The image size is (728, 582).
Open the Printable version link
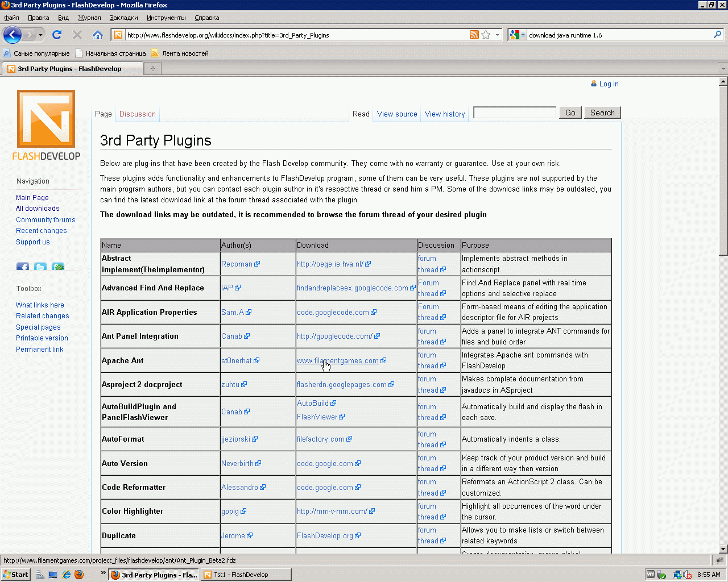42,338
